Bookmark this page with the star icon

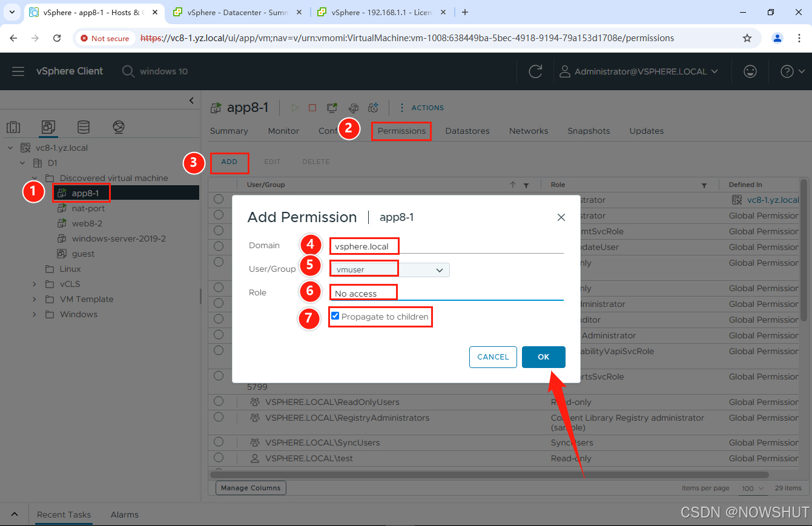(747, 38)
